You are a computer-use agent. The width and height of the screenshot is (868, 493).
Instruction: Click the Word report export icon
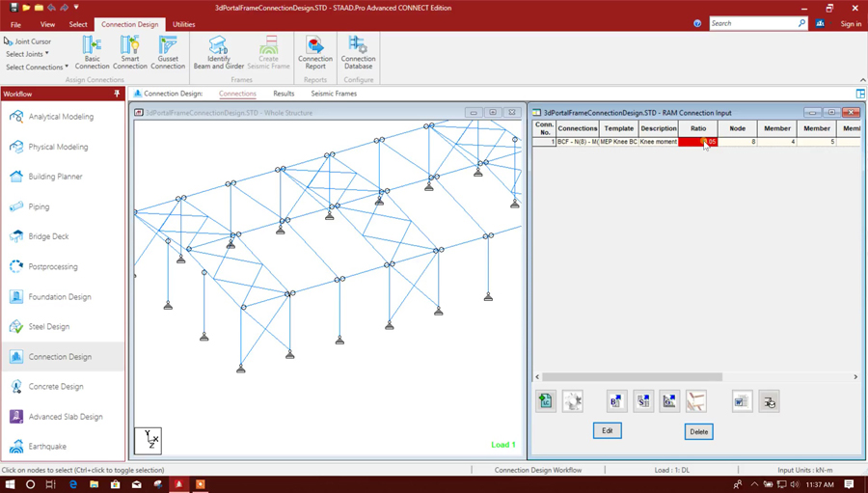pyautogui.click(x=742, y=401)
